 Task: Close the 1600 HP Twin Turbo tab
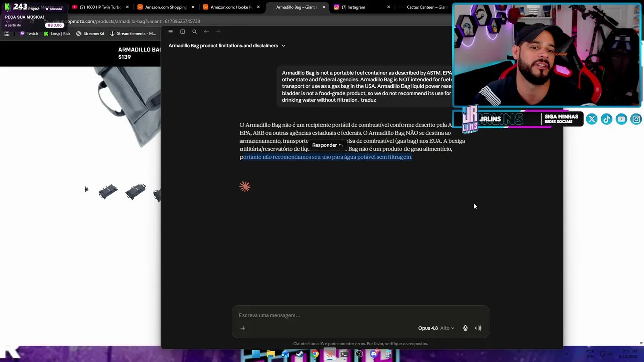(127, 7)
